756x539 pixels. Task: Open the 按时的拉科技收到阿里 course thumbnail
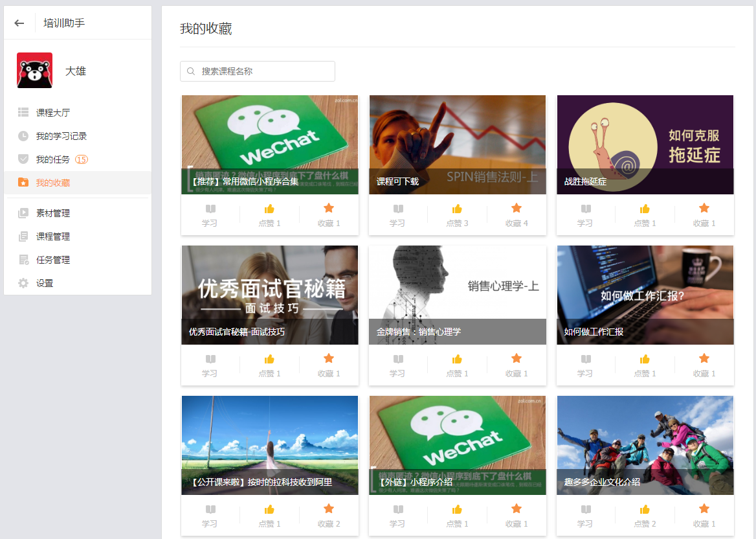270,445
